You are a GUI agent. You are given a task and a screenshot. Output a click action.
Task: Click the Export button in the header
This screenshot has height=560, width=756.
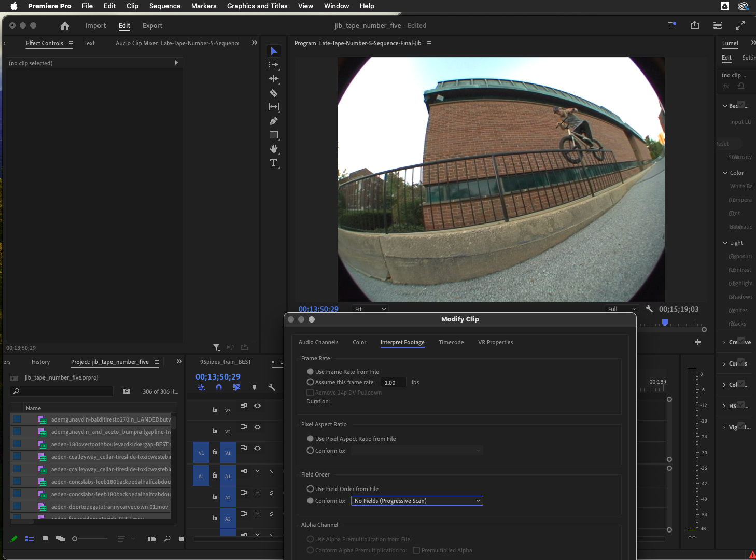click(x=152, y=25)
